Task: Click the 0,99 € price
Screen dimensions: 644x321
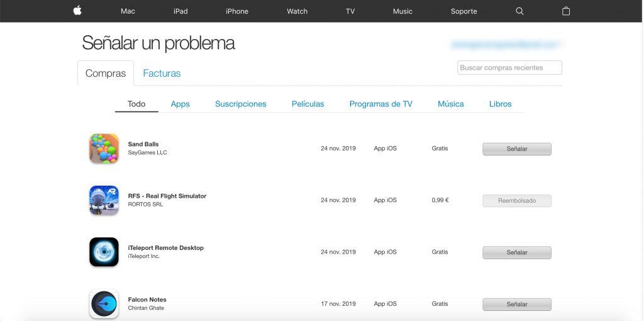Action: 440,200
